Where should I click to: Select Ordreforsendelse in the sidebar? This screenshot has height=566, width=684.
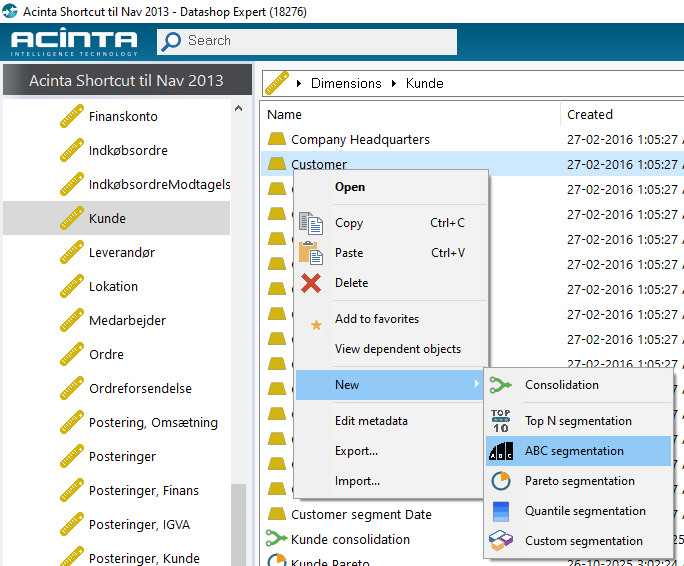(140, 388)
